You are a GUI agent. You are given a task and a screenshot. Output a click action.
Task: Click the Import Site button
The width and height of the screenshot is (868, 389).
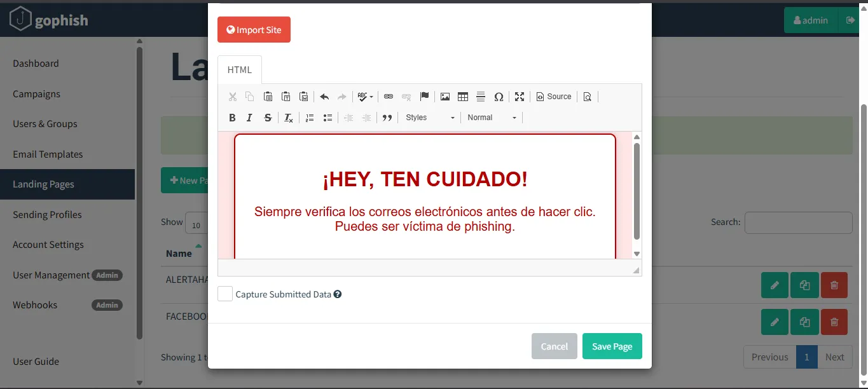click(254, 30)
